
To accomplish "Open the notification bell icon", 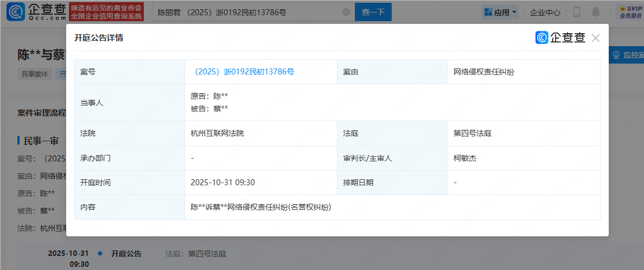I will (596, 12).
